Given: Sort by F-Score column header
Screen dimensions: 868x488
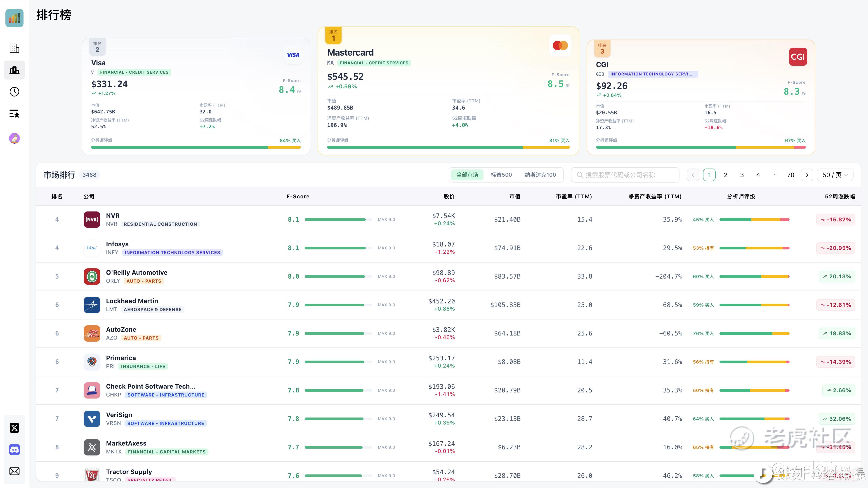Looking at the screenshot, I should 298,196.
